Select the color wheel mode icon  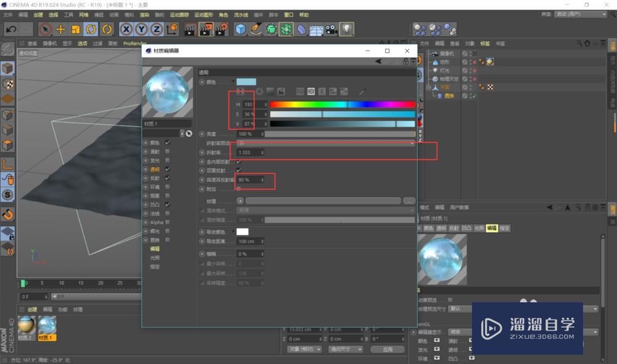pos(259,91)
